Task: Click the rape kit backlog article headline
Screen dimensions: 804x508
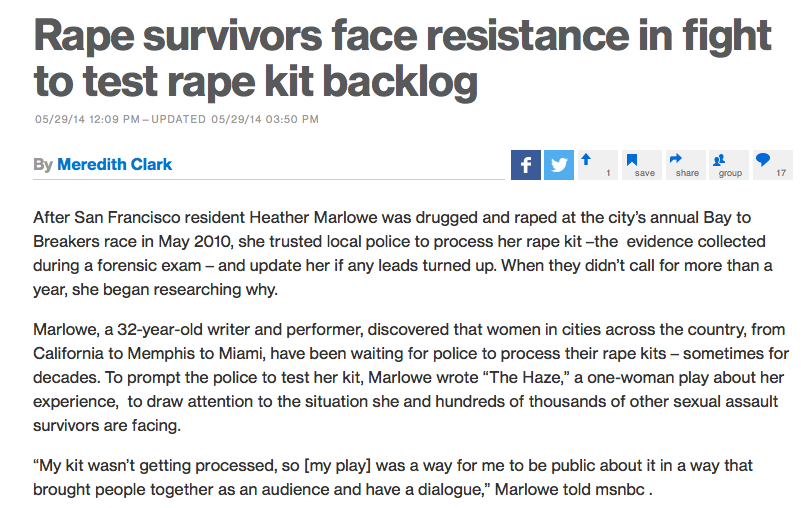Action: pyautogui.click(x=402, y=58)
